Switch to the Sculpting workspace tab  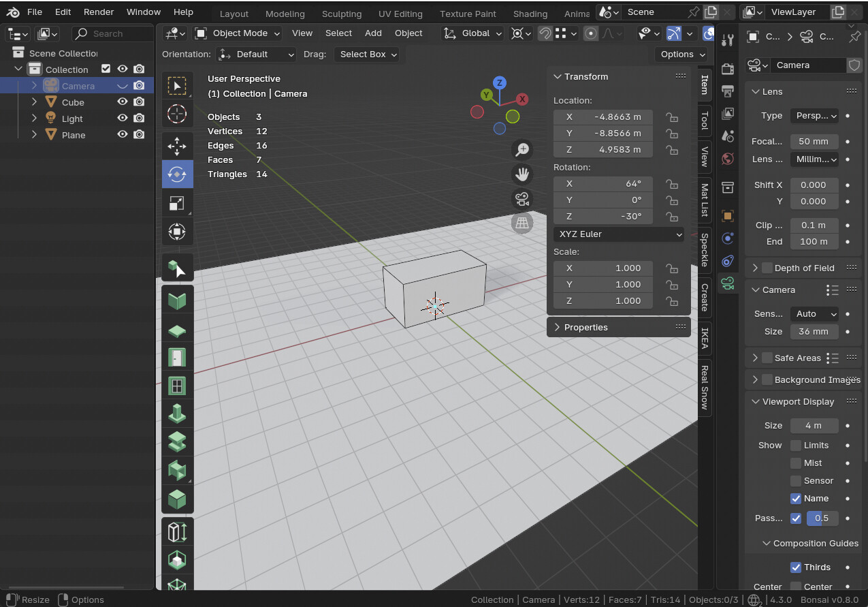342,14
